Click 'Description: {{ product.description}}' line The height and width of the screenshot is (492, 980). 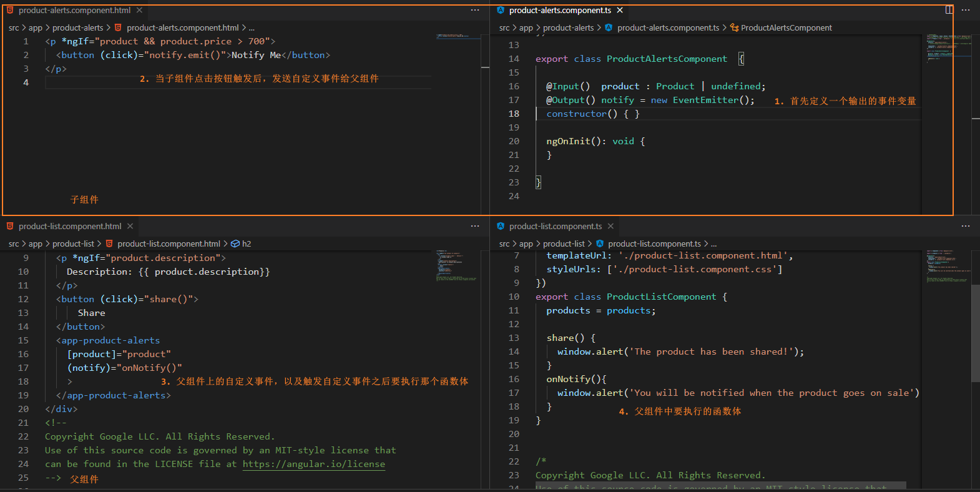(x=169, y=272)
